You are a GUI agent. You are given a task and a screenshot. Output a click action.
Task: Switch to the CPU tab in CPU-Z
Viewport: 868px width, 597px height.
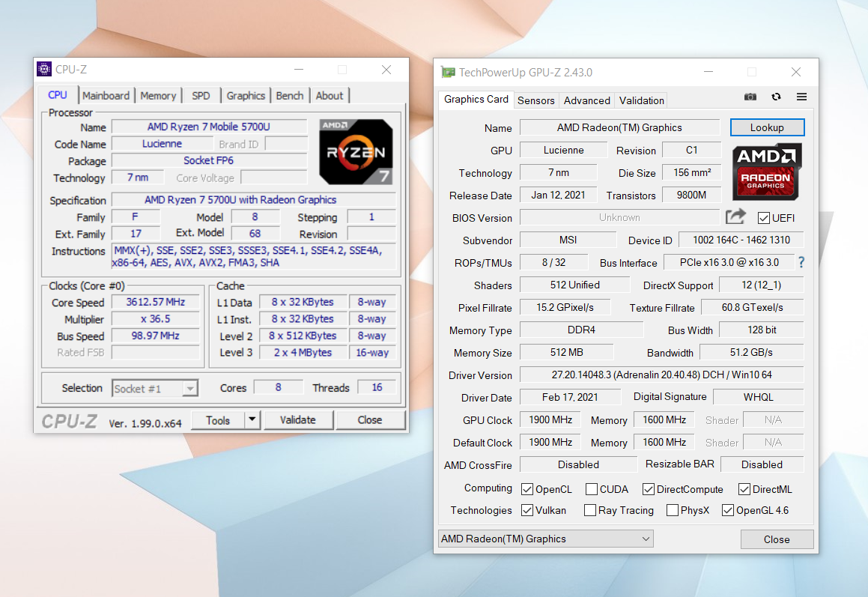(x=58, y=94)
